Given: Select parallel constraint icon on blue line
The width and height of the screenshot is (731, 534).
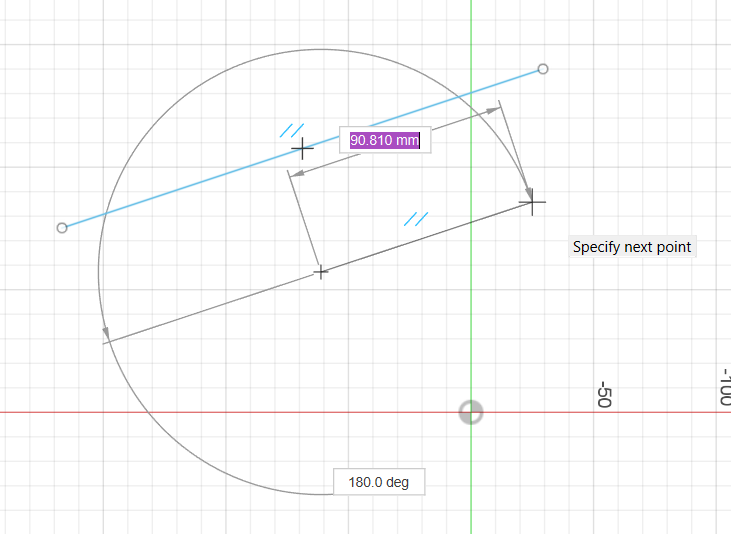Looking at the screenshot, I should tap(292, 130).
